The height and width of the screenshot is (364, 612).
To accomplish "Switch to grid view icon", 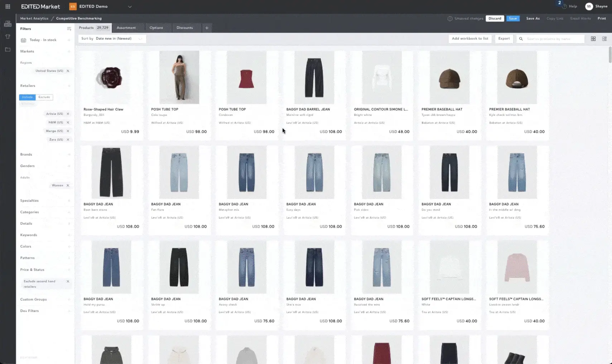I will point(593,39).
